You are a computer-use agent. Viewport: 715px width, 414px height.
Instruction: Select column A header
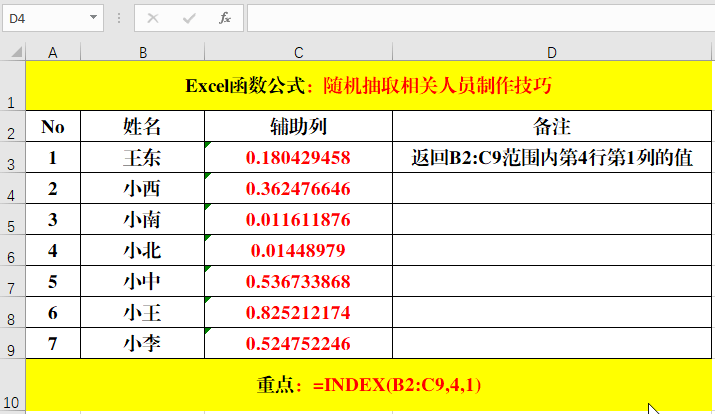(x=52, y=52)
